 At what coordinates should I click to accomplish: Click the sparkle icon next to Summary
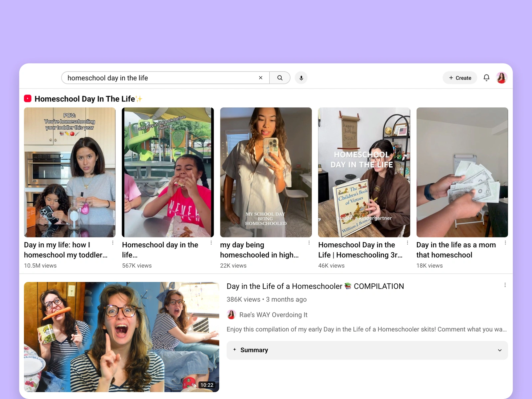[235, 350]
